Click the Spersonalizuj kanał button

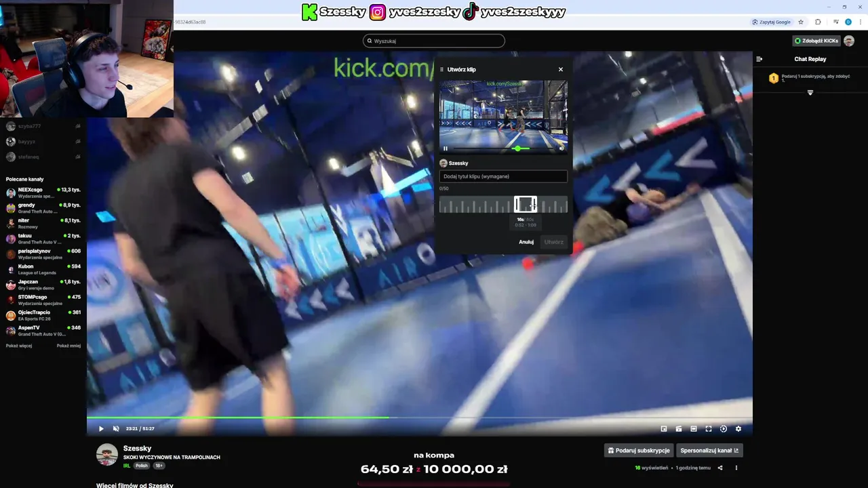(709, 450)
